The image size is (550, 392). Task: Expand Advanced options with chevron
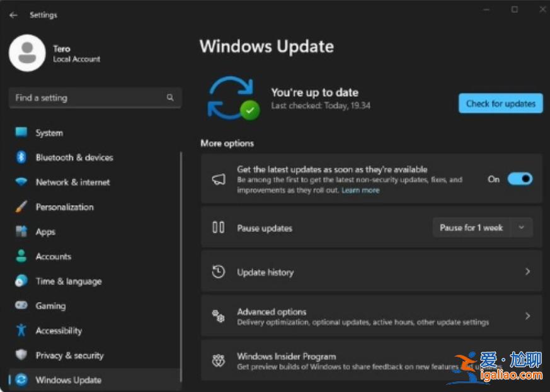(527, 316)
